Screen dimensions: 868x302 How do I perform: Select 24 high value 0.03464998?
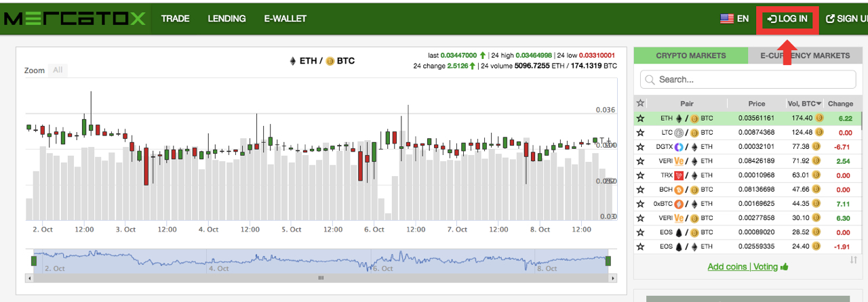534,55
